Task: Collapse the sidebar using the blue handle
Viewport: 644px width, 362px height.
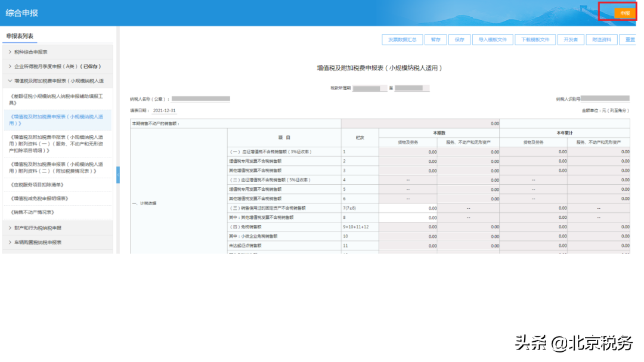Action: point(118,175)
